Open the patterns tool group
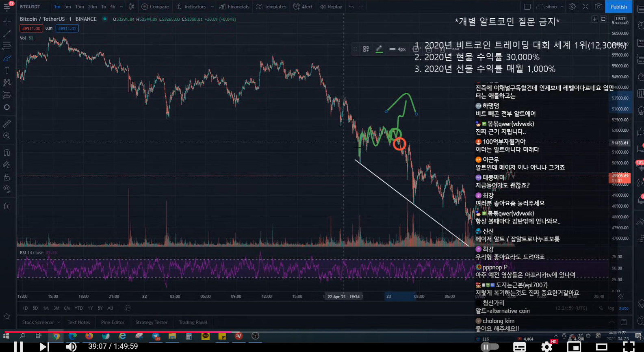Viewport: 644px width, 352px height. [x=7, y=83]
